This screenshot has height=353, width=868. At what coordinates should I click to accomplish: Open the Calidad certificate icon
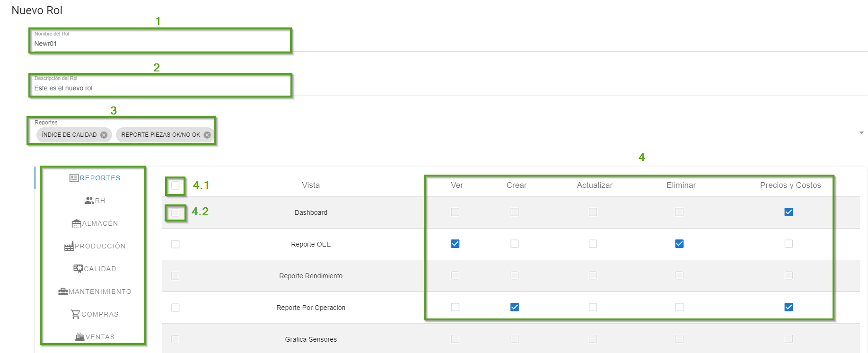[78, 269]
